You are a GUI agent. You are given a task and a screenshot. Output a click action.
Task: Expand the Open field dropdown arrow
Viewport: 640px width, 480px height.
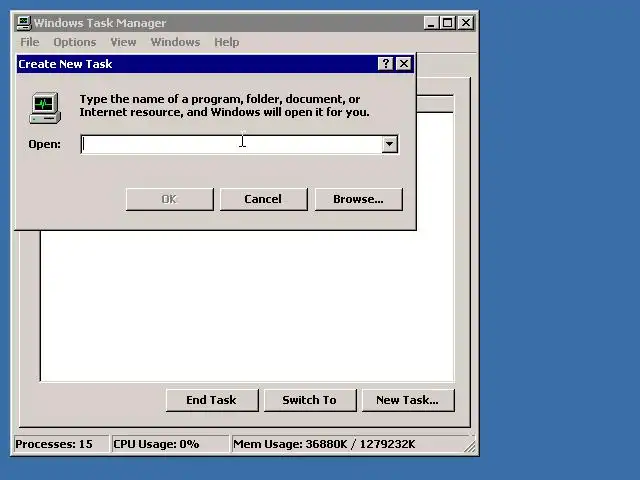[389, 144]
